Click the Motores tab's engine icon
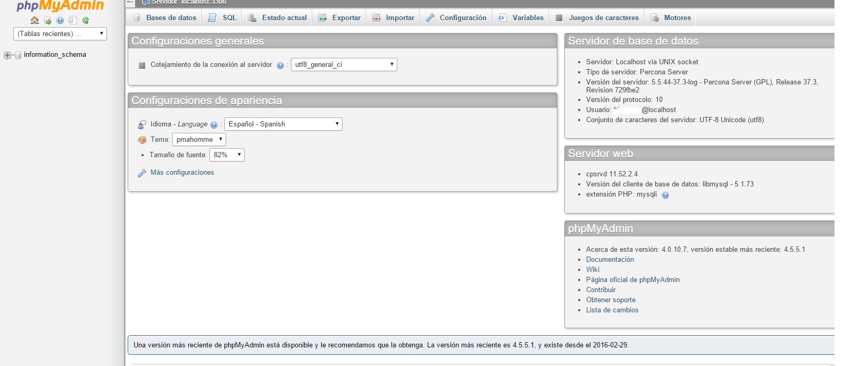 pyautogui.click(x=655, y=18)
